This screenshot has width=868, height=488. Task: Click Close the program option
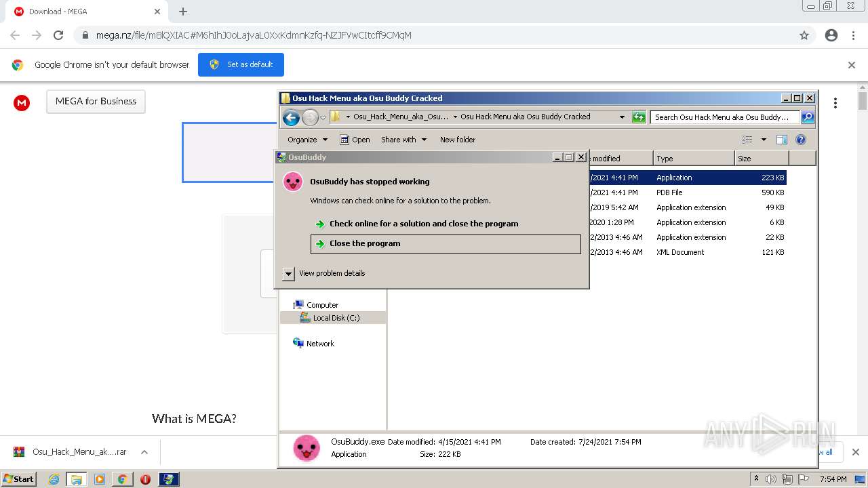pos(446,244)
